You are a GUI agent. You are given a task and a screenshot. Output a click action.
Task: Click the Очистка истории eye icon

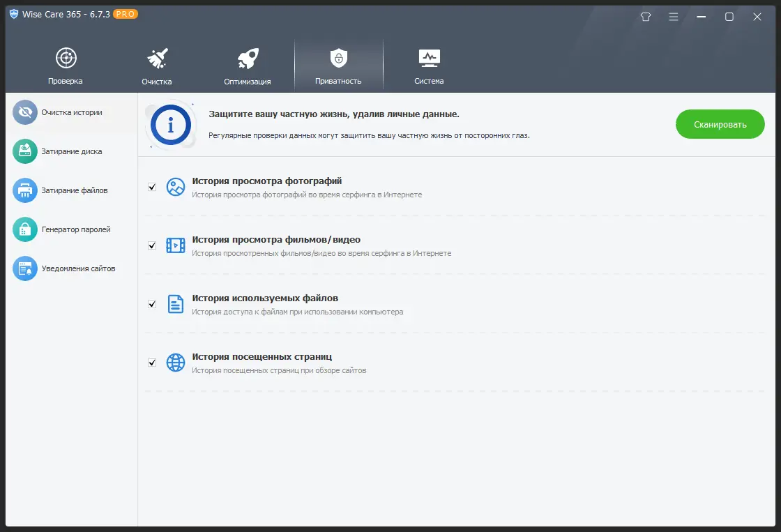coord(25,112)
